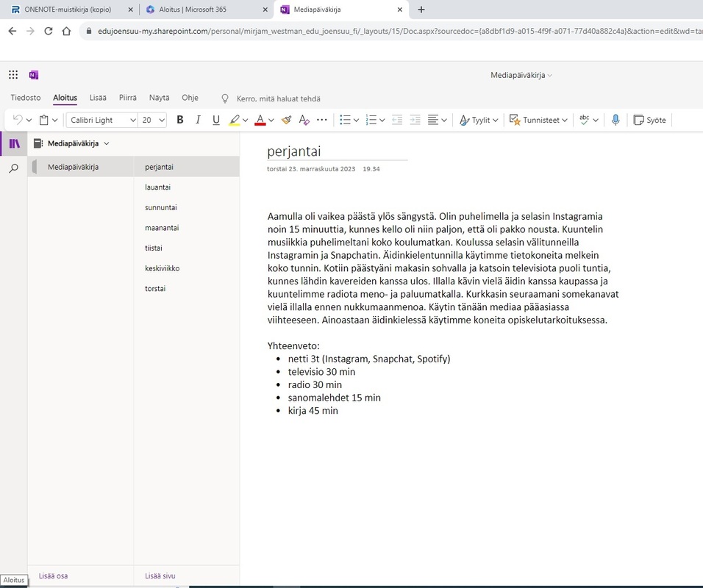703x588 pixels.
Task: Click the format painter brush icon
Action: [x=286, y=120]
